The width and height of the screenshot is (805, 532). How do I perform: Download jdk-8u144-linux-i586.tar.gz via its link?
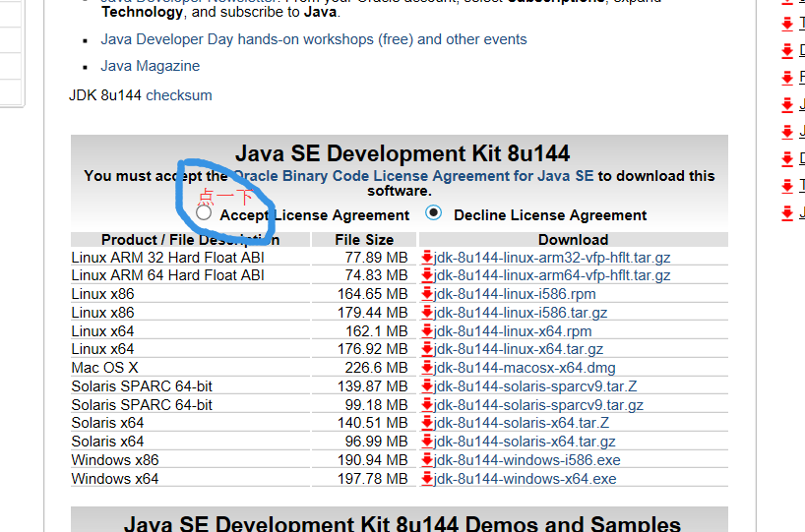pos(521,313)
